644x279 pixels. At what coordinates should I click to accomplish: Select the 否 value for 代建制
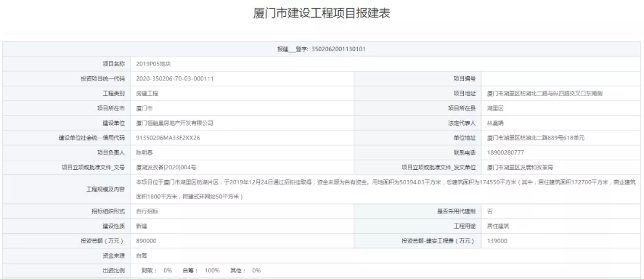[490, 211]
